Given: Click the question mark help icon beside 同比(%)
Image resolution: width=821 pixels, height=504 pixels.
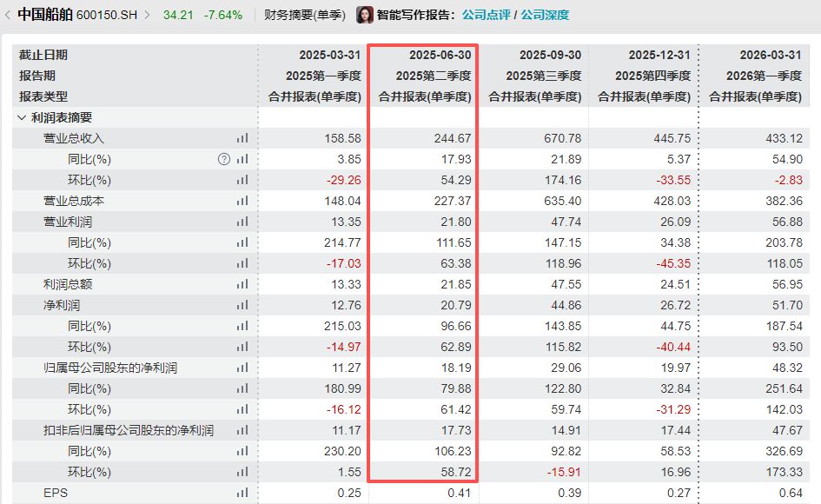Looking at the screenshot, I should tap(224, 159).
